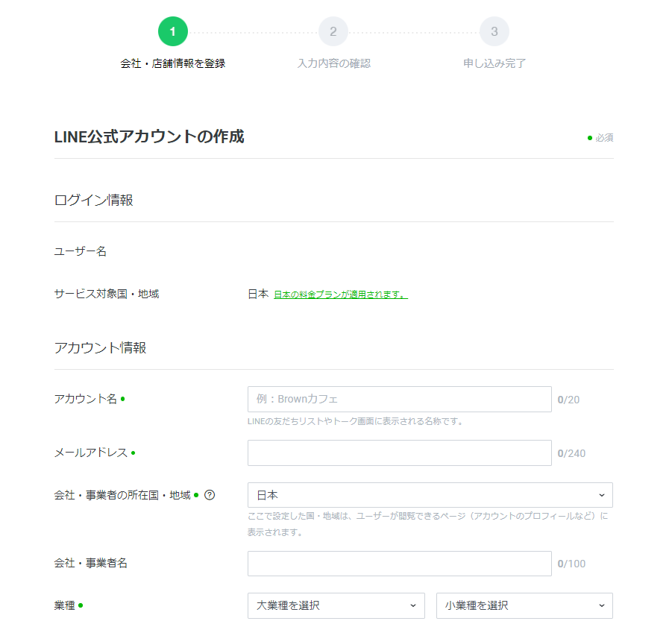Click step 1 circle 会社・店舗情報を登録
Screen dimensions: 672x624
[x=173, y=31]
